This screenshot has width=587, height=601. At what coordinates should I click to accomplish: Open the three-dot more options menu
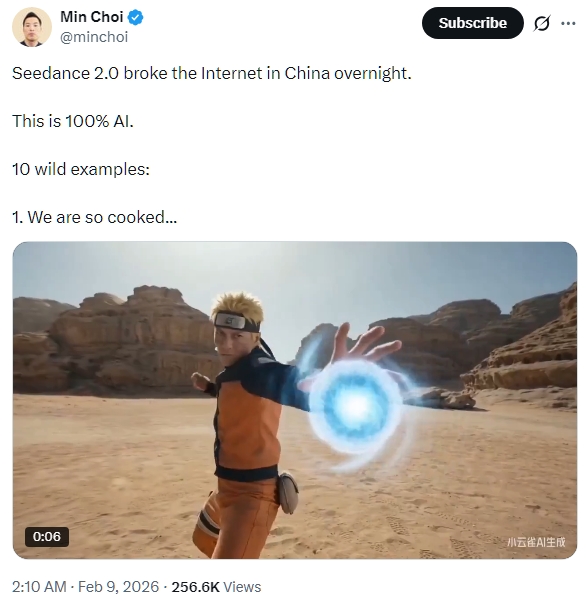[x=568, y=23]
